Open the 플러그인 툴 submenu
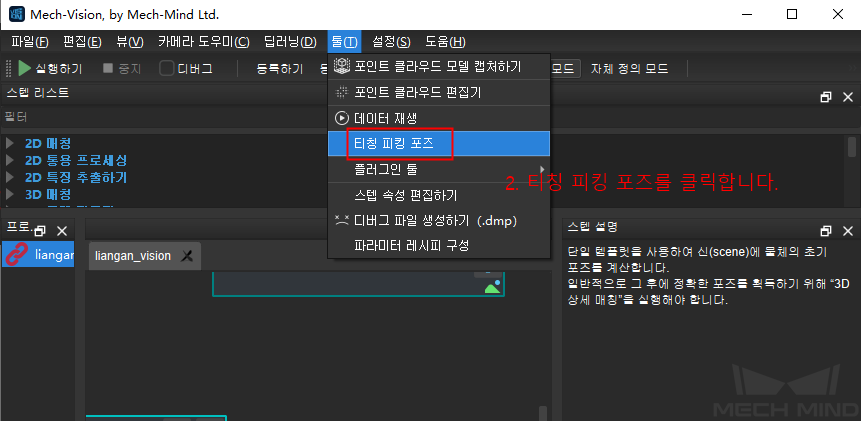 (439, 169)
